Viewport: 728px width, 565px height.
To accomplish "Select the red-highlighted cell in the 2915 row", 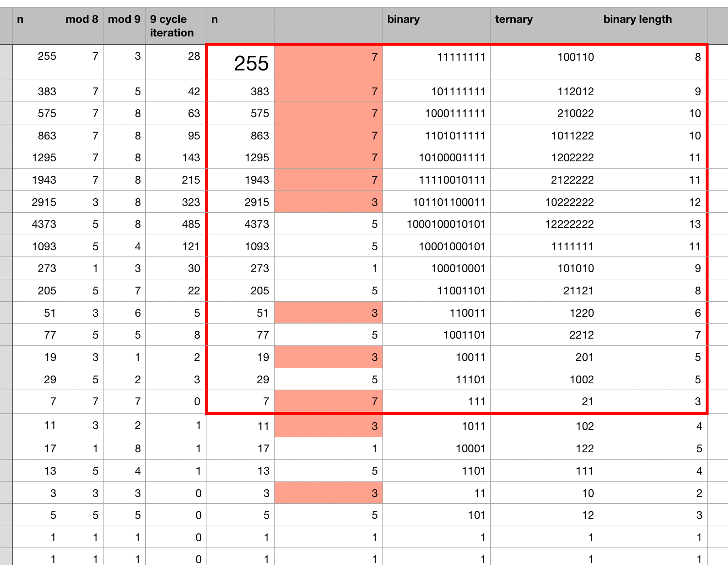I will [x=328, y=202].
